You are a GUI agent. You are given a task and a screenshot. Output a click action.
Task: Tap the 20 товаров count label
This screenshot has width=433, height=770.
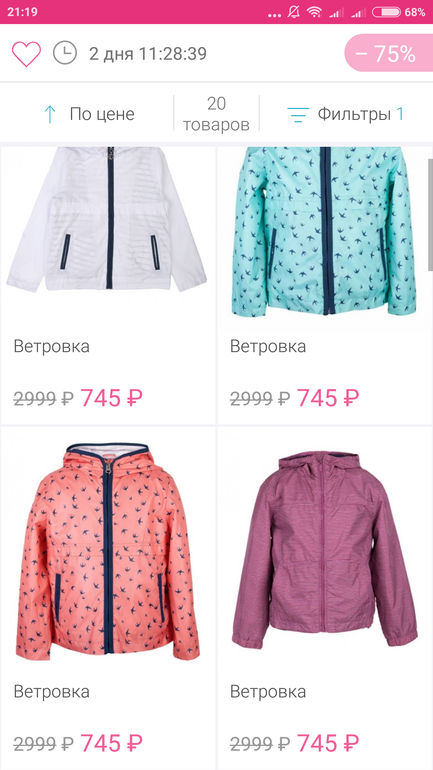[x=216, y=114]
